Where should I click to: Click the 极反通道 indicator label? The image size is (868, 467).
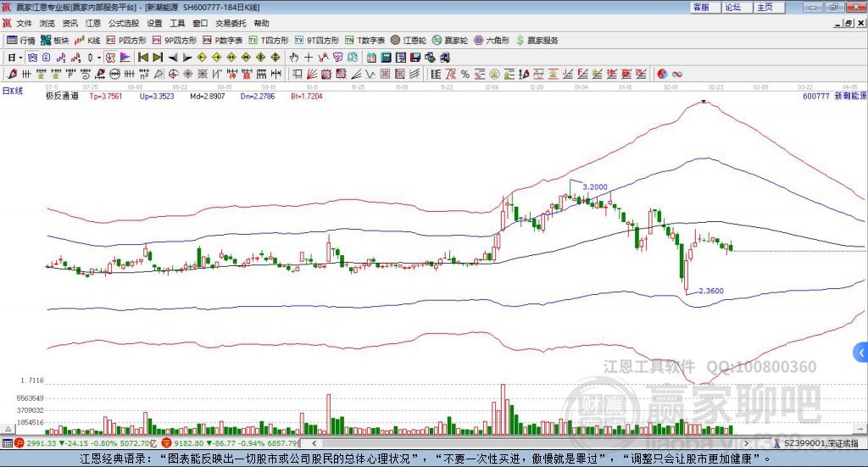[62, 97]
